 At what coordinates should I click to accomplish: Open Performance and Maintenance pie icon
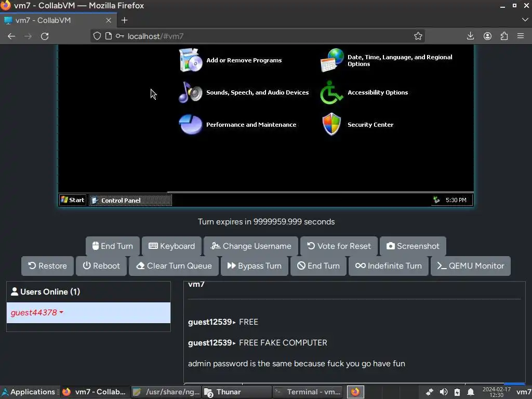tap(190, 125)
